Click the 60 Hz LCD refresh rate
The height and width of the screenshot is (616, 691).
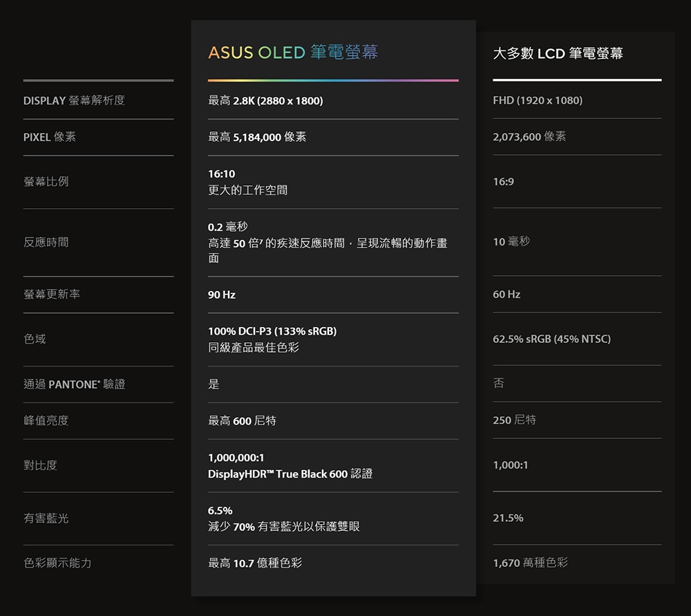[x=507, y=295]
